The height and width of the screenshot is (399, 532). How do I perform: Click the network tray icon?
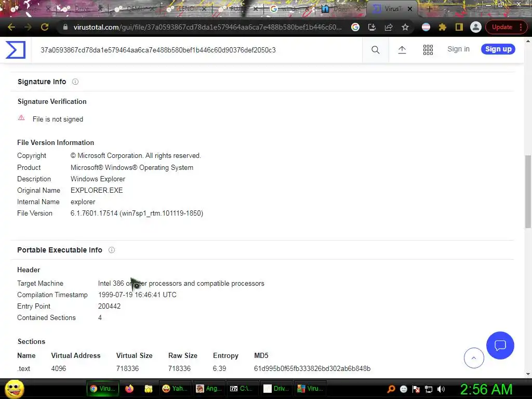click(x=429, y=389)
